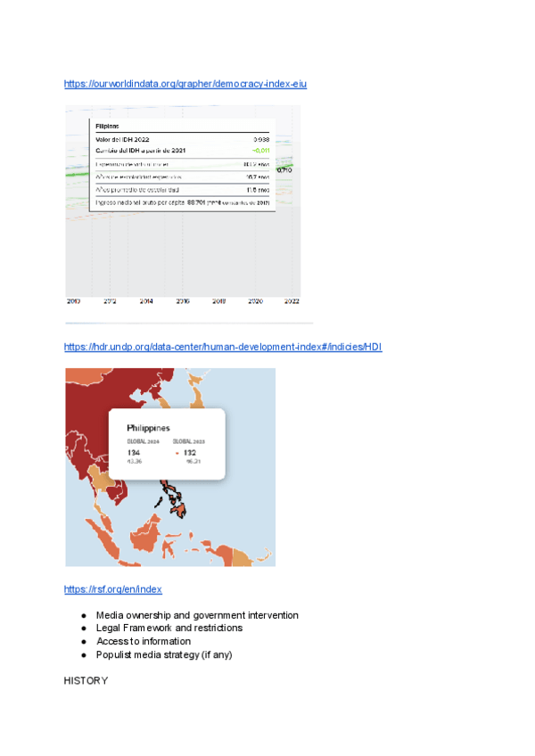The image size is (535, 756).
Task: Open the ourworldindata democracy index link
Action: [185, 84]
